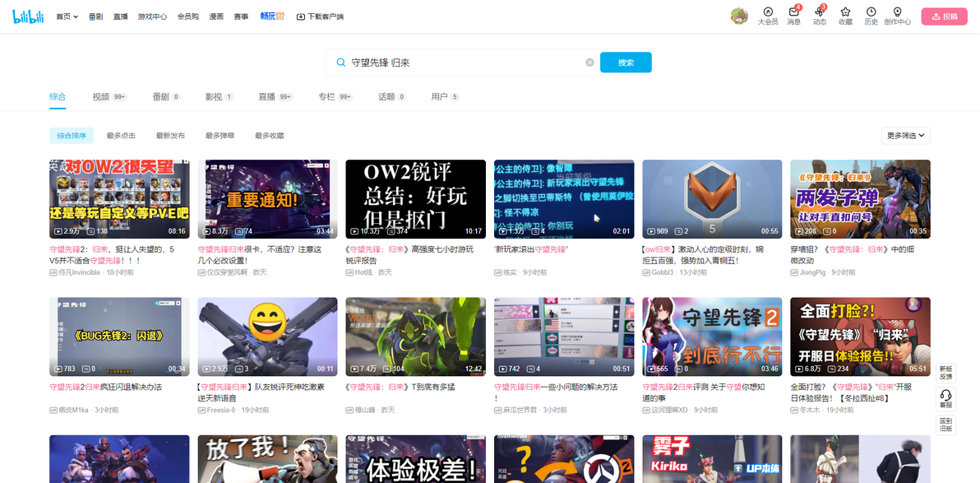
Task: Open 全面打脸 开服日体验报告 thumbnail
Action: [860, 337]
